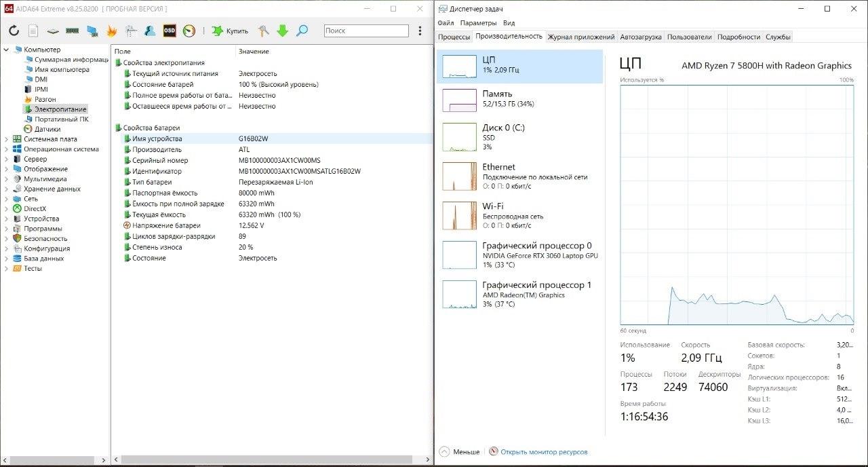This screenshot has width=868, height=467.
Task: Open the green RAM memory benchmark icon
Action: [72, 31]
